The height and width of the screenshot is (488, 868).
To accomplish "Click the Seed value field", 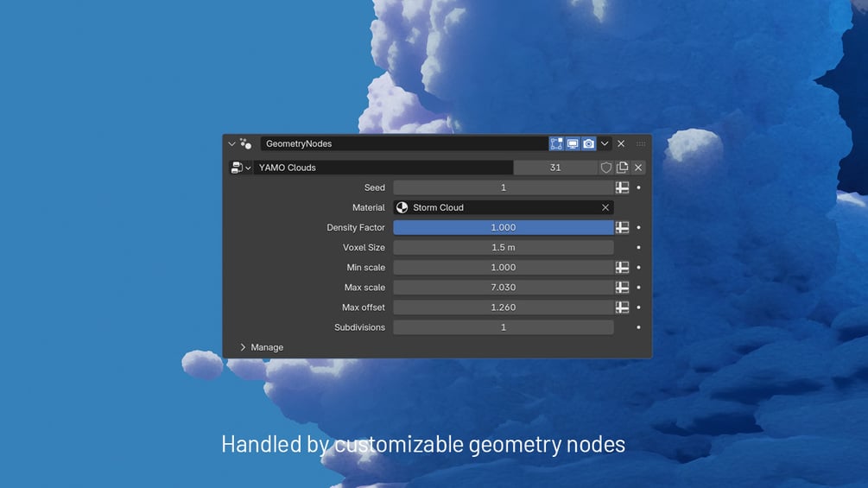I will tap(504, 187).
